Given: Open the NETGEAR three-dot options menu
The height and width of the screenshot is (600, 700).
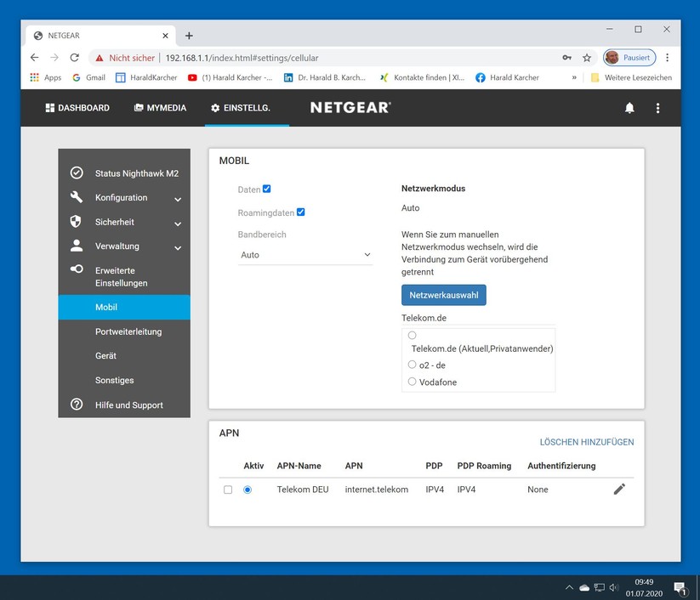Looking at the screenshot, I should (x=657, y=108).
